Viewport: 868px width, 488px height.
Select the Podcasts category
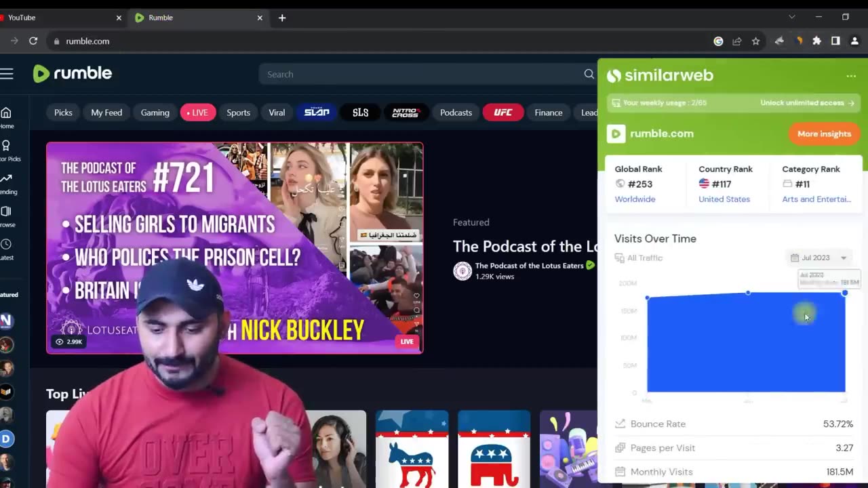(x=456, y=113)
